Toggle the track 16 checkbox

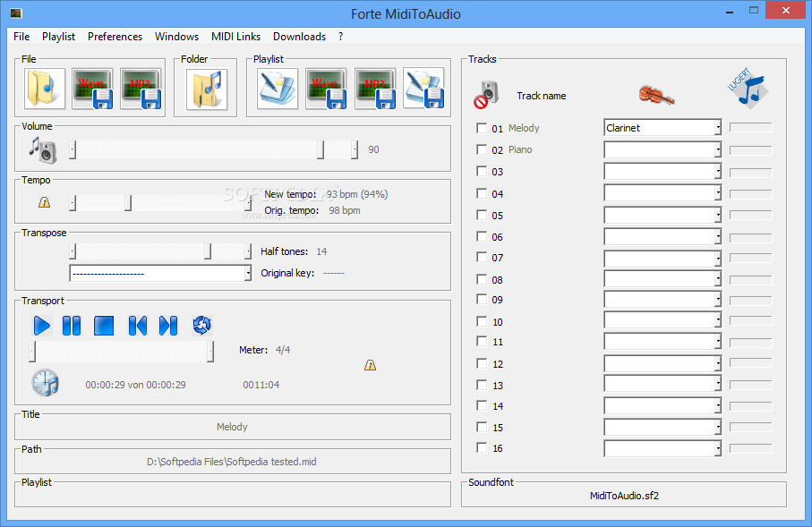(482, 447)
